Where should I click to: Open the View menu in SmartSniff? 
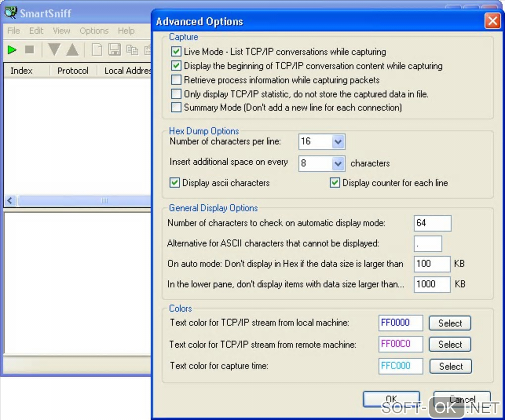(x=61, y=31)
